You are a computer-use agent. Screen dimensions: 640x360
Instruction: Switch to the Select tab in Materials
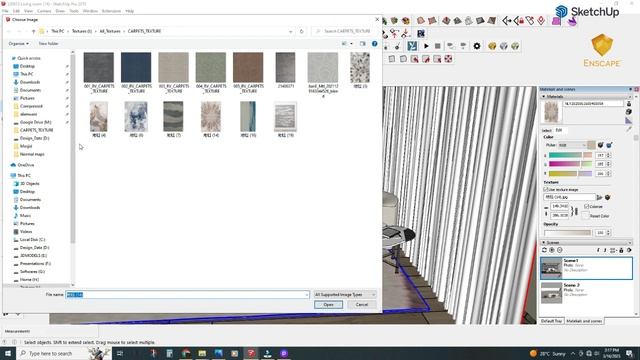click(x=547, y=130)
